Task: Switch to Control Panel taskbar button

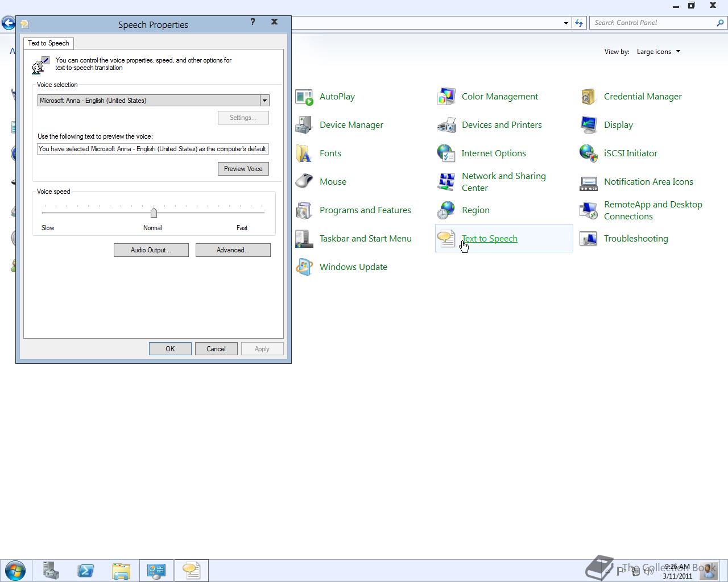Action: (156, 571)
